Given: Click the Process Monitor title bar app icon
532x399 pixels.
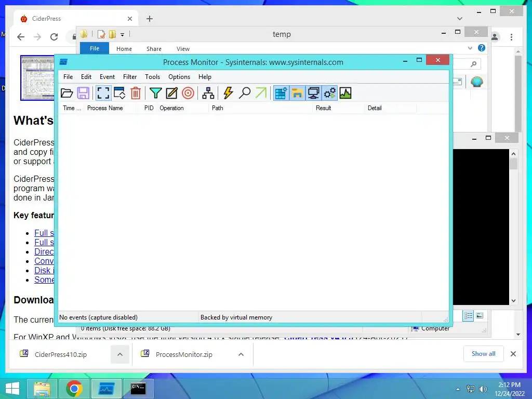Looking at the screenshot, I should [x=63, y=62].
